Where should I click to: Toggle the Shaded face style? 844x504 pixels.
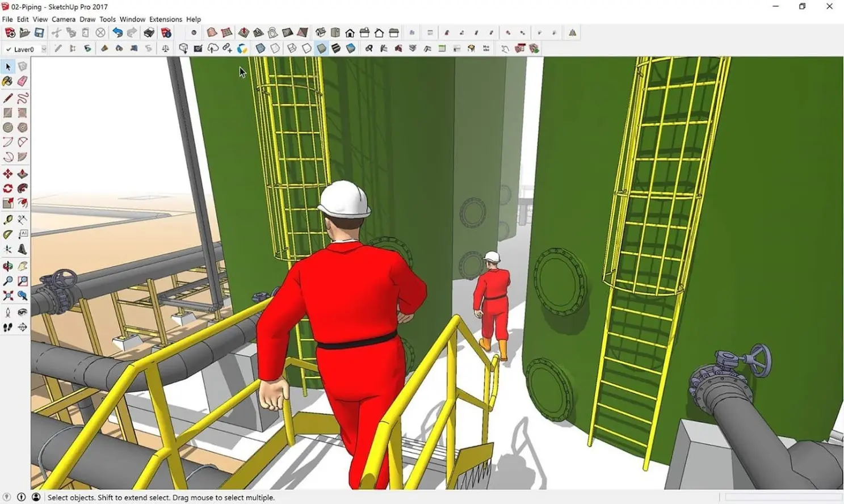(321, 49)
